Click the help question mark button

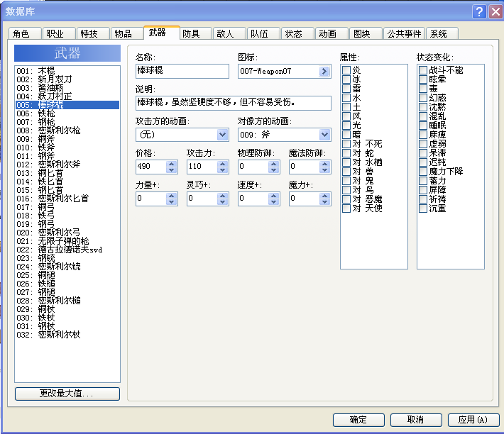tap(479, 12)
